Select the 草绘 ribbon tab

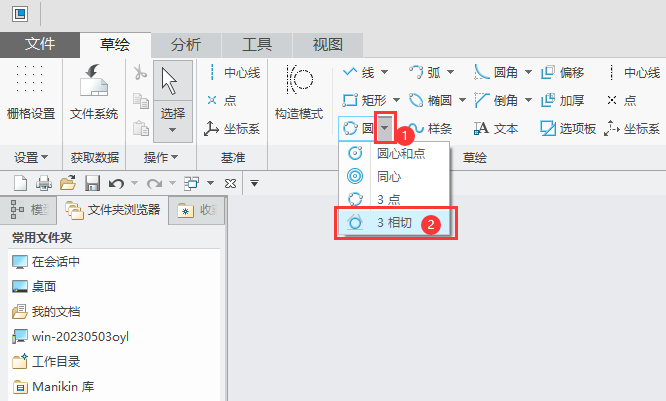(115, 45)
